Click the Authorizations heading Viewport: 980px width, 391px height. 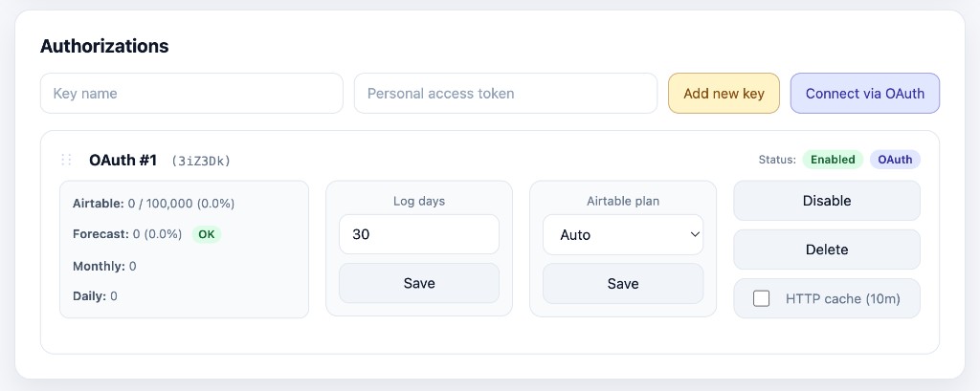pos(104,45)
